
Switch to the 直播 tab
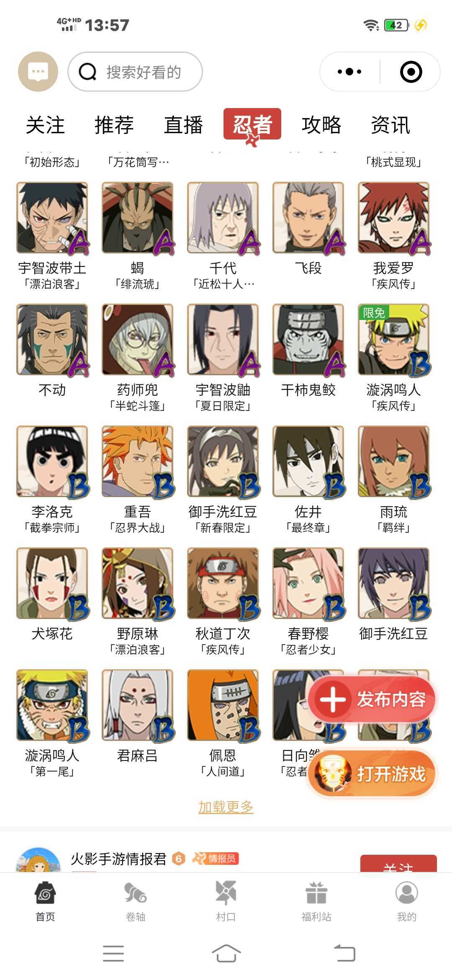point(183,125)
